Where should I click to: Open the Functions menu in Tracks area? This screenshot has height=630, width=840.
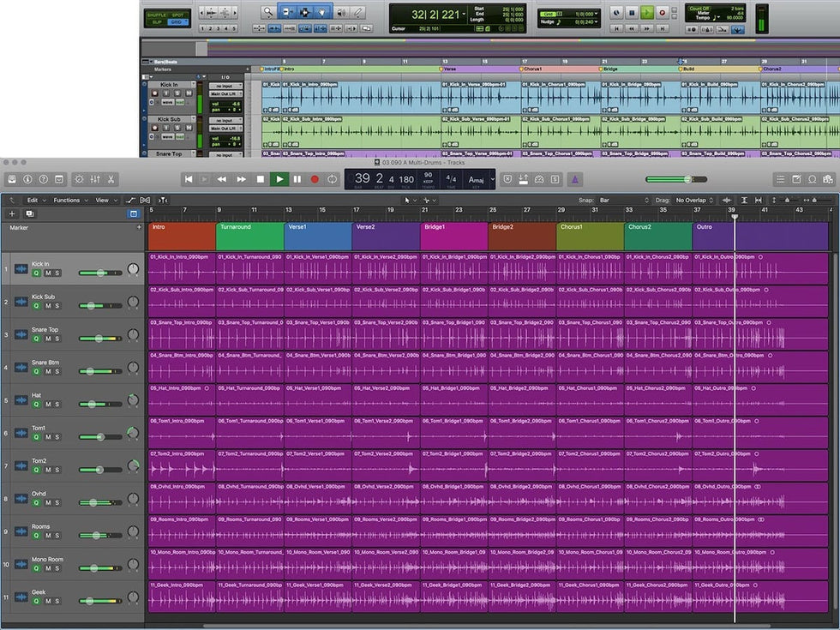coord(69,200)
